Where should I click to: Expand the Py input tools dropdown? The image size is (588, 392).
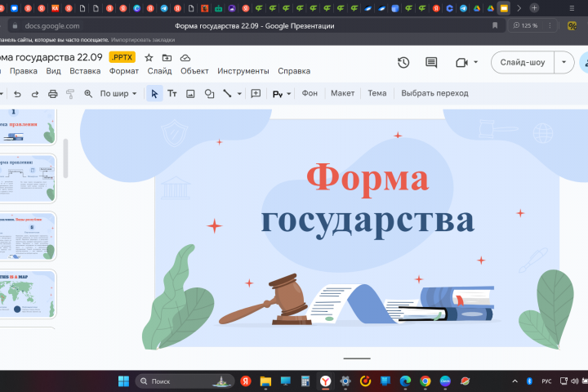[x=289, y=94]
